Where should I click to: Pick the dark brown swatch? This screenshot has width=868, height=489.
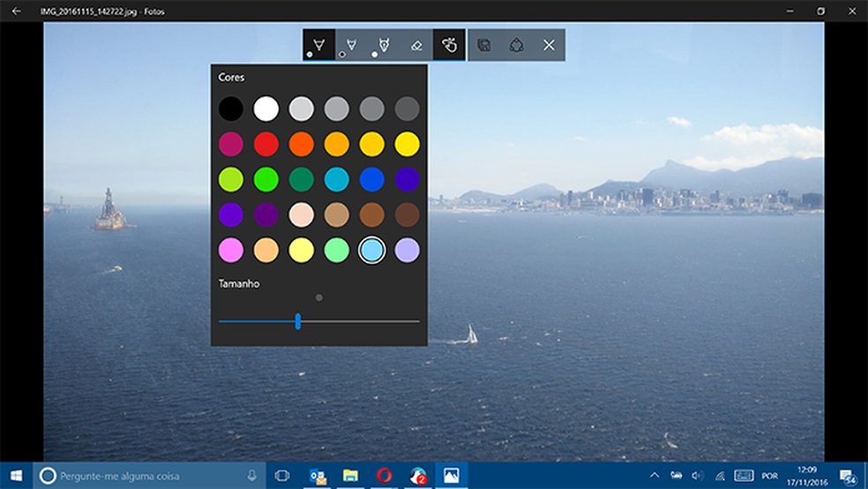[x=407, y=214]
